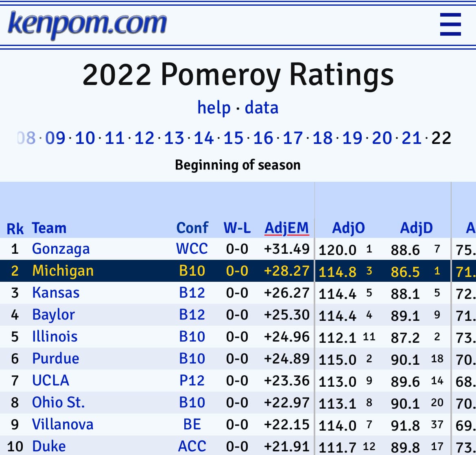476x455 pixels.
Task: Switch to the 15 season tab
Action: (233, 138)
